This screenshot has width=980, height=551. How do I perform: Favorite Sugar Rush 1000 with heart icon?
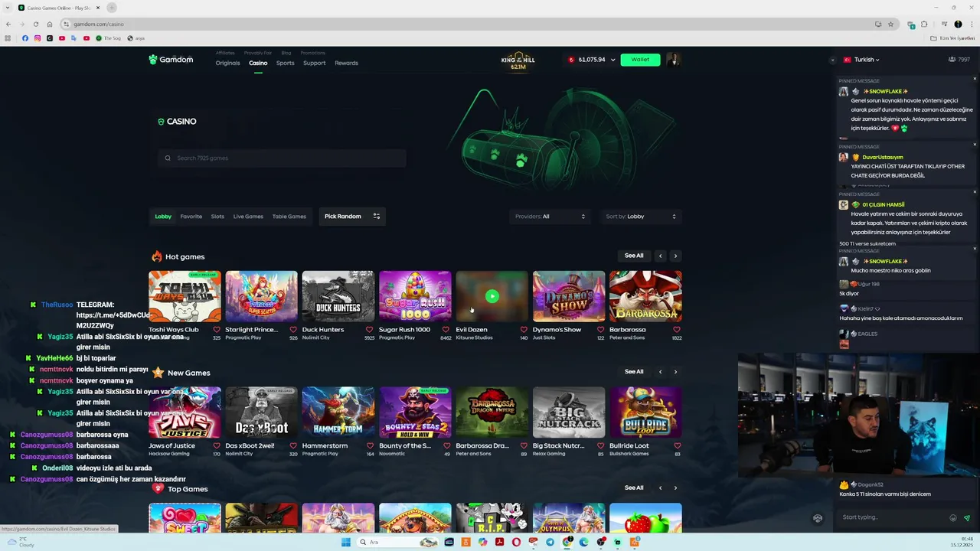(446, 330)
